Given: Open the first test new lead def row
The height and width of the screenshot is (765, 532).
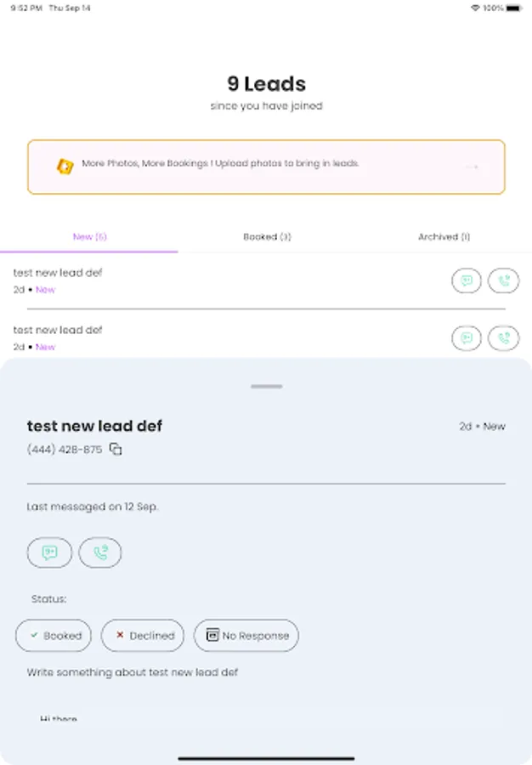Looking at the screenshot, I should [x=170, y=280].
